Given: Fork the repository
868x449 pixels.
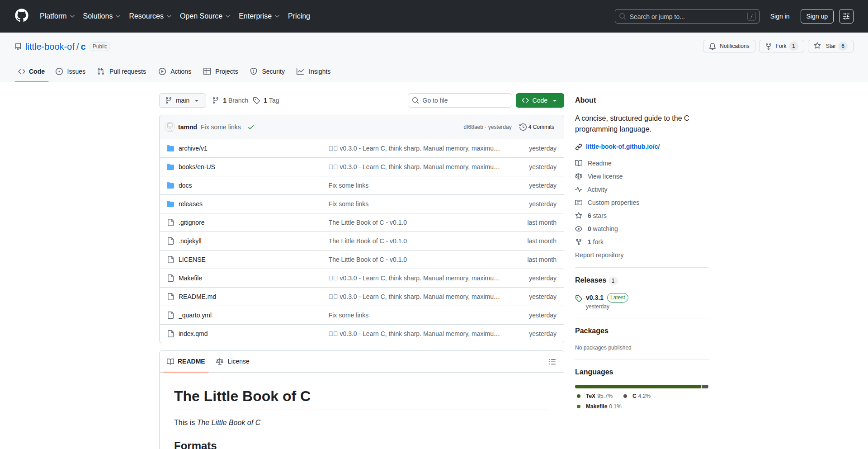Looking at the screenshot, I should [776, 46].
